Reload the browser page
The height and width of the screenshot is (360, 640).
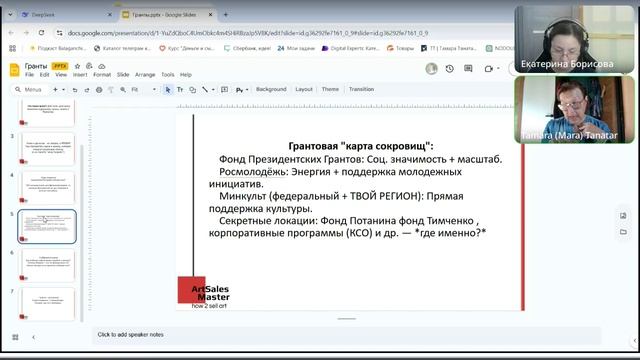point(41,33)
